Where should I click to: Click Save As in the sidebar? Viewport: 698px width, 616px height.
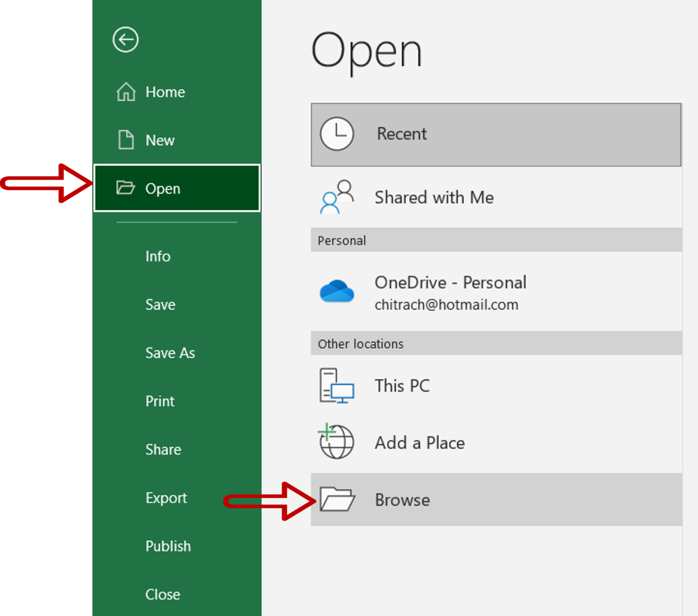tap(170, 353)
